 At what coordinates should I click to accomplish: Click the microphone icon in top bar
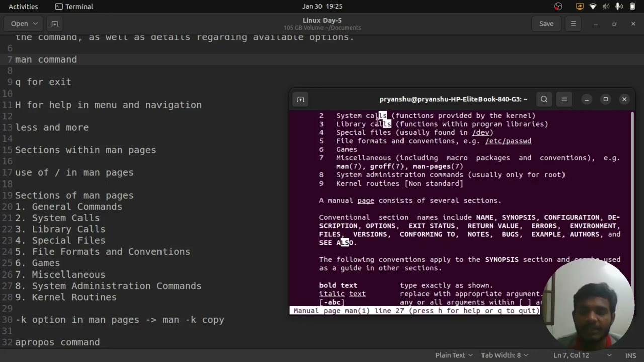(619, 6)
